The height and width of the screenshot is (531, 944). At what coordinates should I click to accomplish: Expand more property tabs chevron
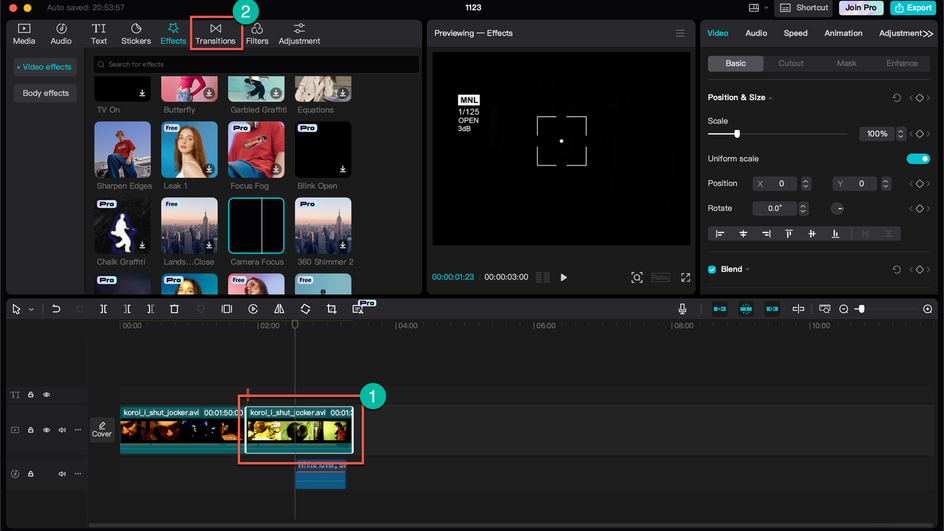click(x=928, y=34)
